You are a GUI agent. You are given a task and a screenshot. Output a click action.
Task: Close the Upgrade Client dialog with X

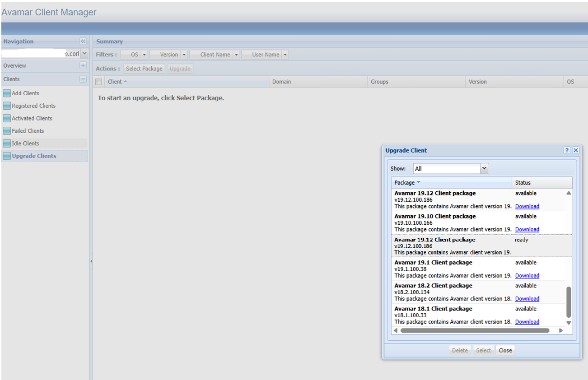(x=575, y=151)
